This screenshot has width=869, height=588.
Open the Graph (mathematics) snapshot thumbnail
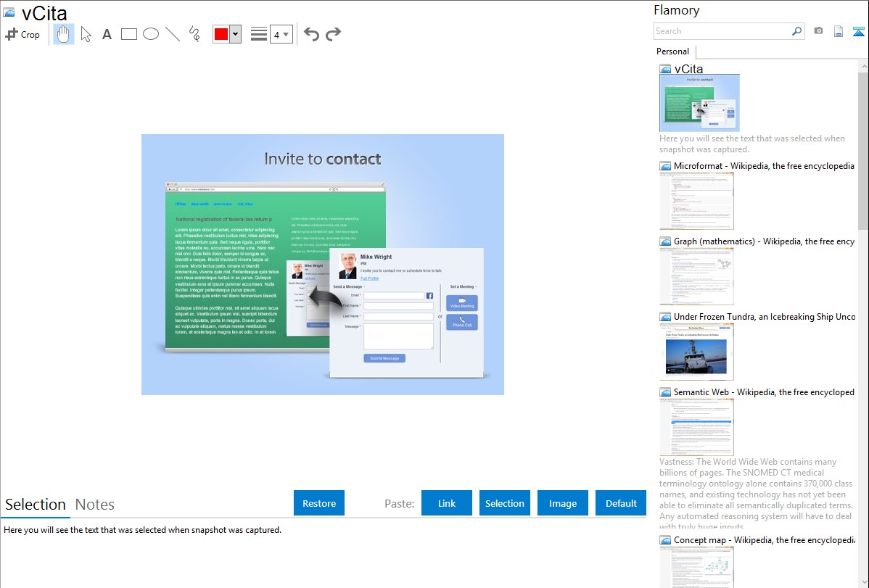(696, 276)
